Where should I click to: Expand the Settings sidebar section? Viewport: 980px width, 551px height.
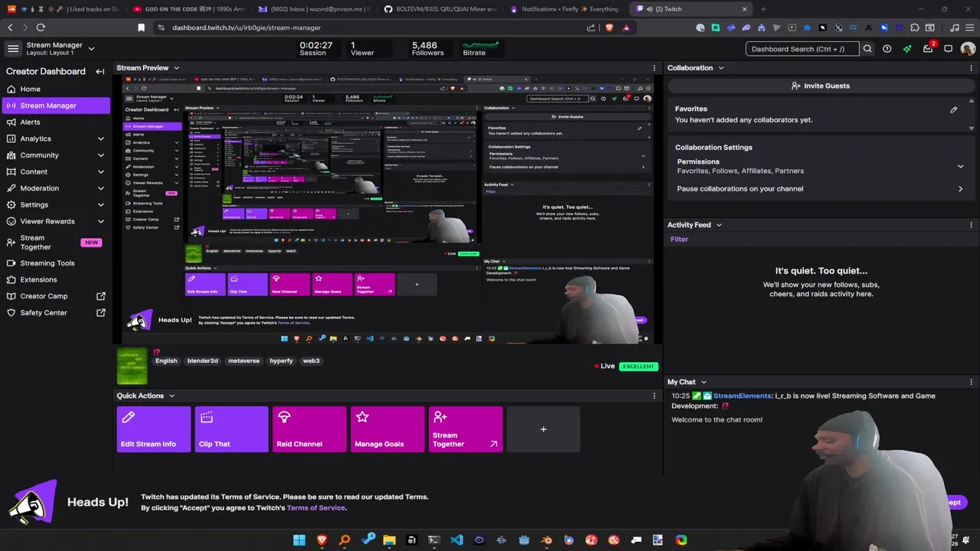click(x=100, y=204)
